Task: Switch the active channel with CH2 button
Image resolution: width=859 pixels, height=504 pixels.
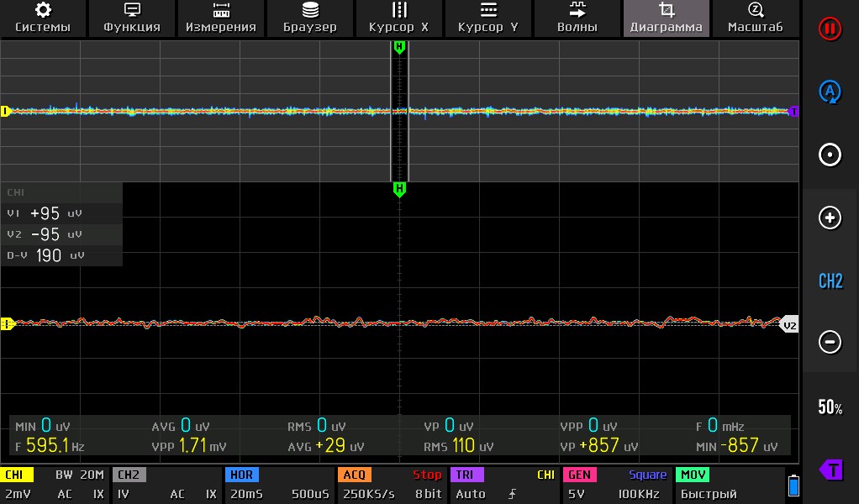Action: [830, 281]
